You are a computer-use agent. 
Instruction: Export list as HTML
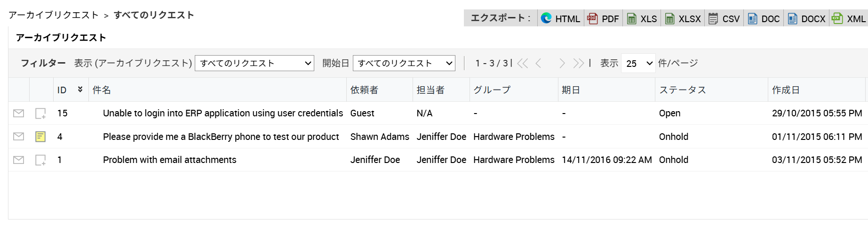(x=561, y=19)
